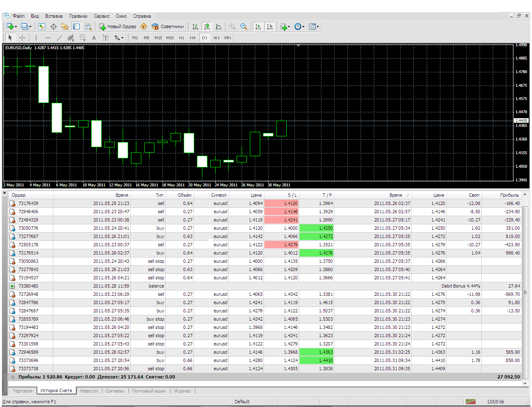Select the trendline drawing tool

point(59,38)
